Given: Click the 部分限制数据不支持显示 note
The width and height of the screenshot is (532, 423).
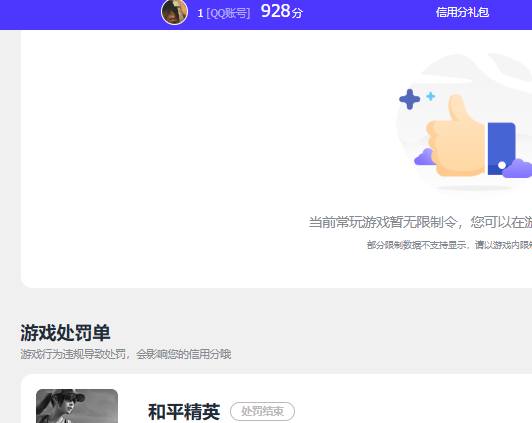Looking at the screenshot, I should 449,245.
